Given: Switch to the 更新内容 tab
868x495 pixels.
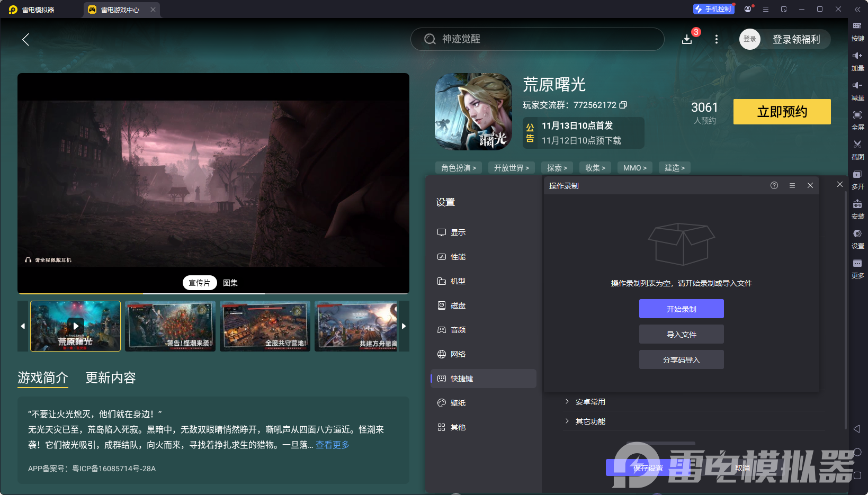Looking at the screenshot, I should (x=111, y=377).
